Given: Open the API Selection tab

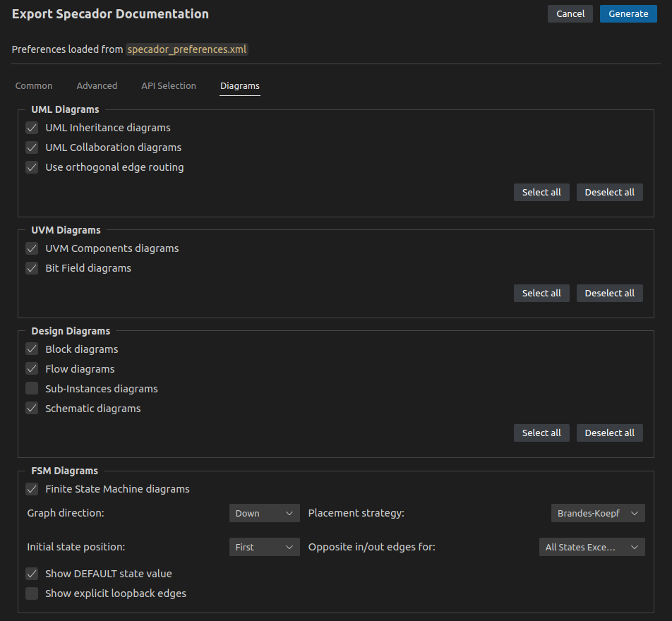Looking at the screenshot, I should click(169, 85).
